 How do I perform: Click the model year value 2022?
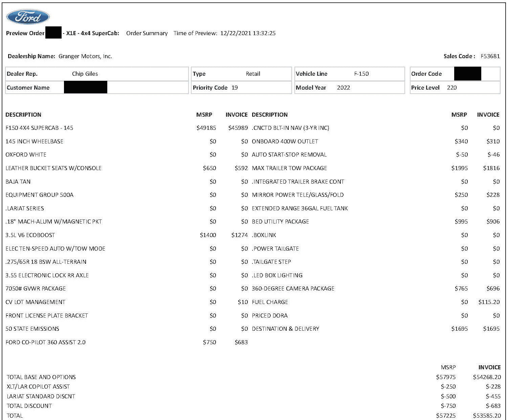[344, 88]
